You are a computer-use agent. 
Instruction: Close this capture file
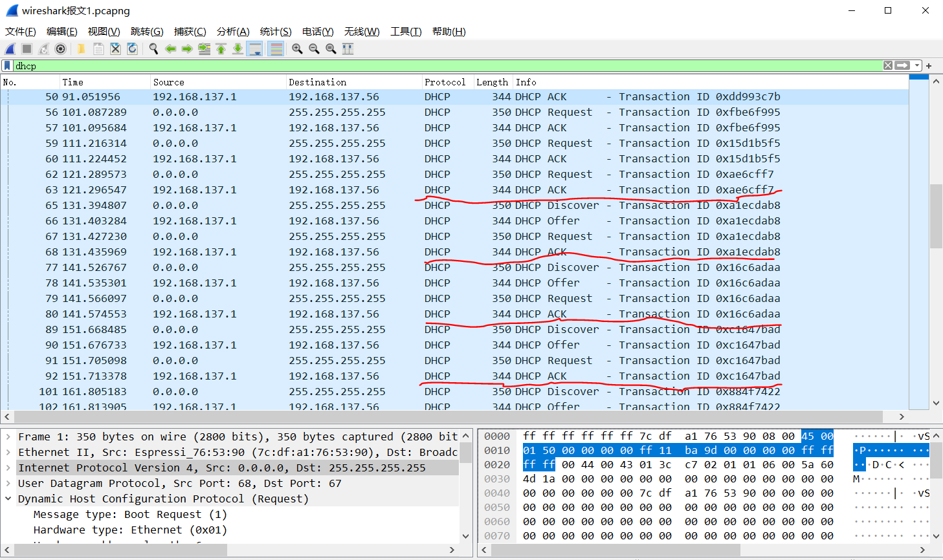(x=115, y=48)
